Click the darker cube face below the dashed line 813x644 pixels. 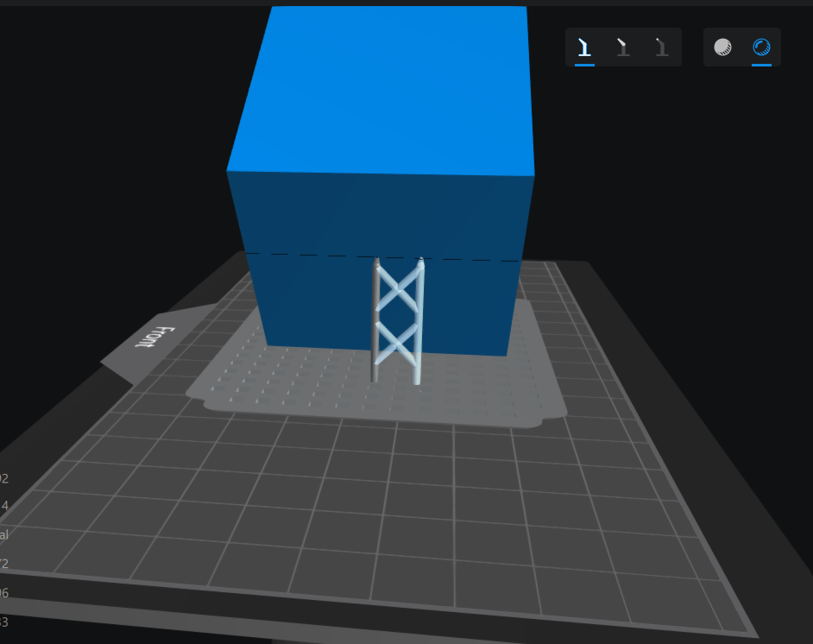point(311,302)
